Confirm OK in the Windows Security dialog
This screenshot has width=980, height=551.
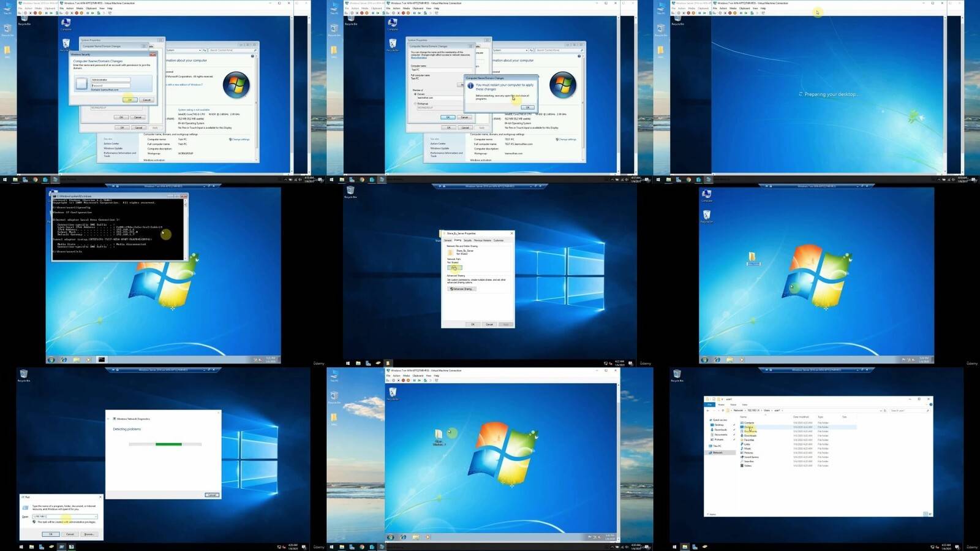(129, 99)
